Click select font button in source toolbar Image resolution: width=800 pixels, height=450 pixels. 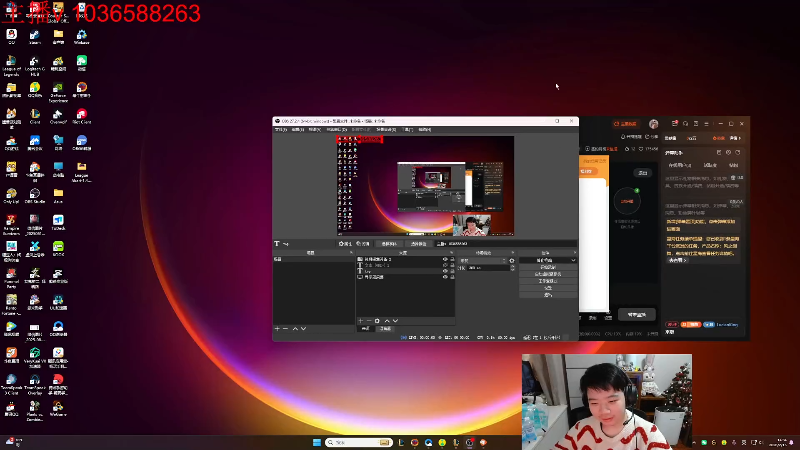pos(389,244)
